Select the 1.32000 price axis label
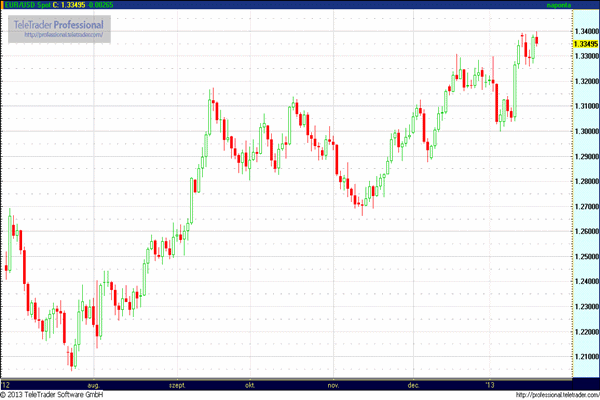This screenshot has width=600, height=400. click(587, 81)
